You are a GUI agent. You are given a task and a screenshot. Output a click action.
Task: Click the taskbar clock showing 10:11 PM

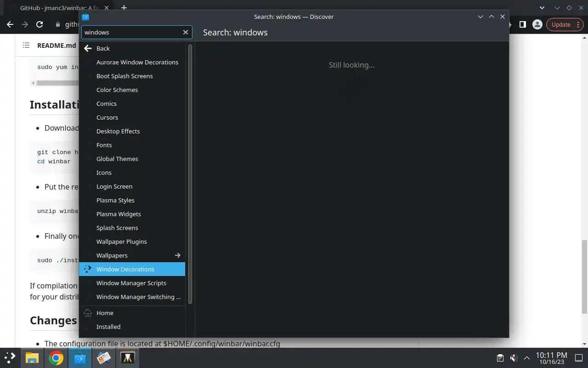(551, 358)
